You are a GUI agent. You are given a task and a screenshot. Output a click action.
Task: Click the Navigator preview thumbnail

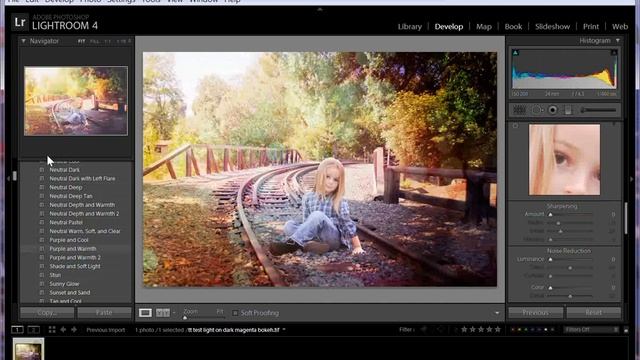[76, 101]
